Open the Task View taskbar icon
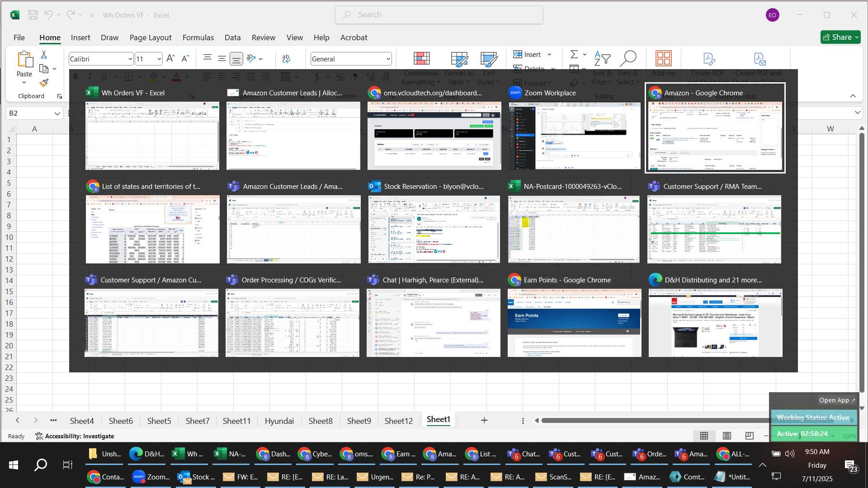This screenshot has height=488, width=868. tap(67, 465)
